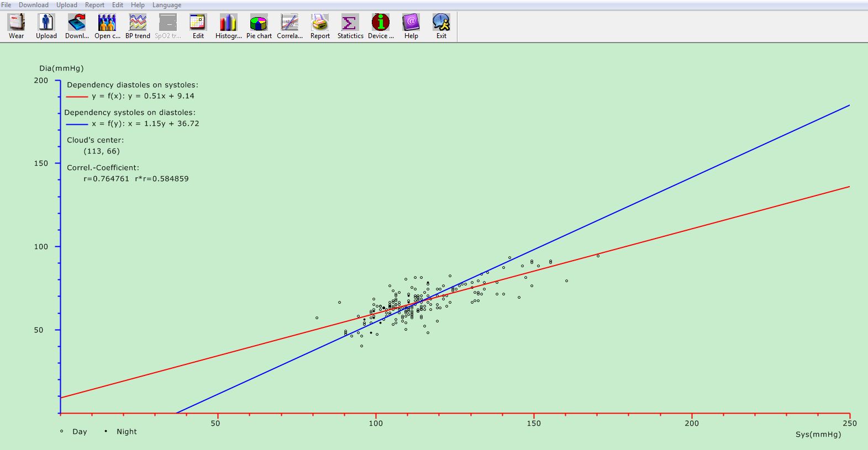Screen dimensions: 868x450
Task: Click the Upload icon in the toolbar
Action: (46, 23)
